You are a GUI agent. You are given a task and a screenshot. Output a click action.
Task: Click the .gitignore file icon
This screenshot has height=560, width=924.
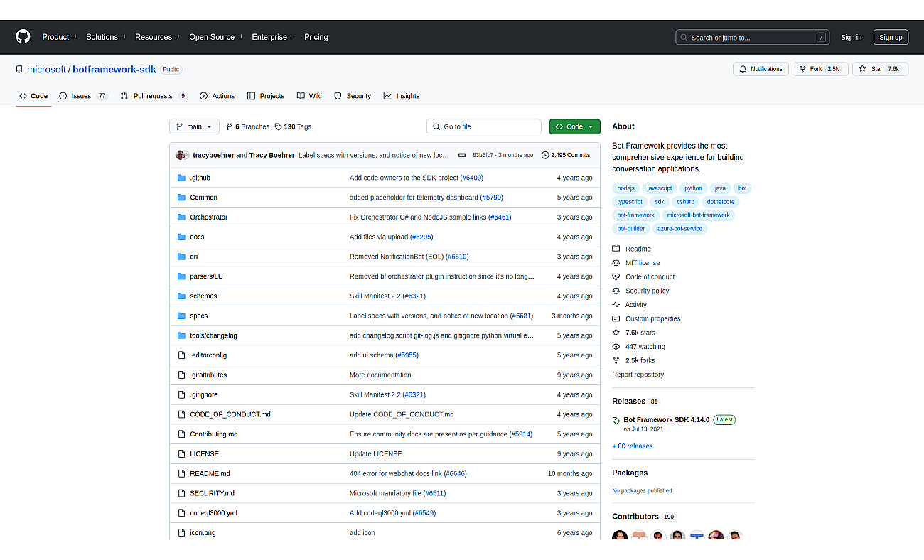point(181,394)
